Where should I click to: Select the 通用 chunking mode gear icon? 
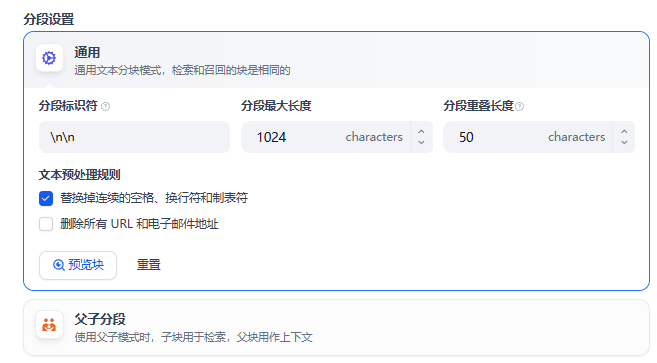pos(49,58)
